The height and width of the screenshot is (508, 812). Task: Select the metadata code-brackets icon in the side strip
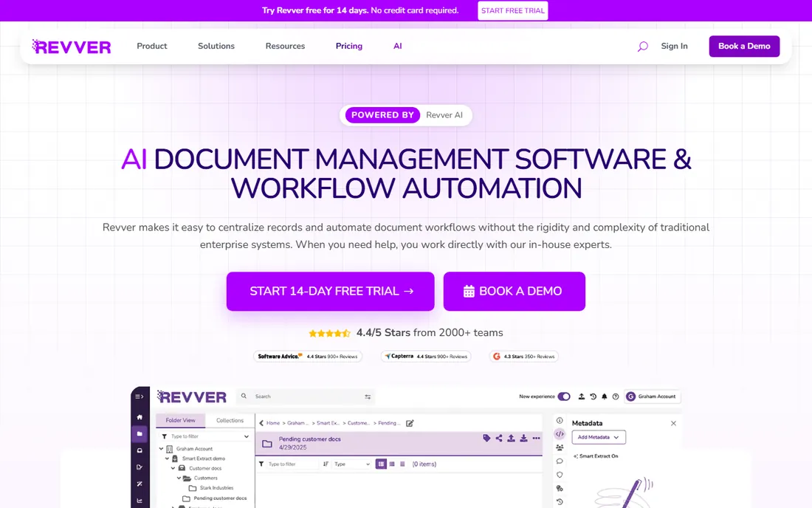click(560, 434)
